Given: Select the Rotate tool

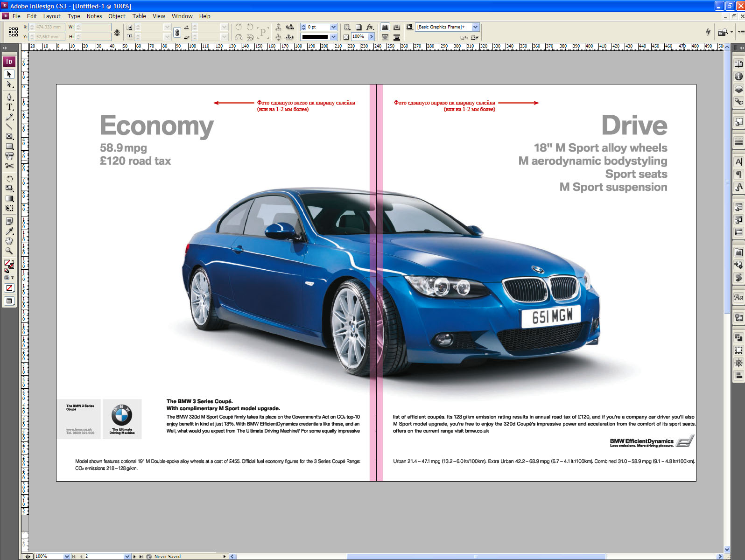Looking at the screenshot, I should [x=9, y=179].
